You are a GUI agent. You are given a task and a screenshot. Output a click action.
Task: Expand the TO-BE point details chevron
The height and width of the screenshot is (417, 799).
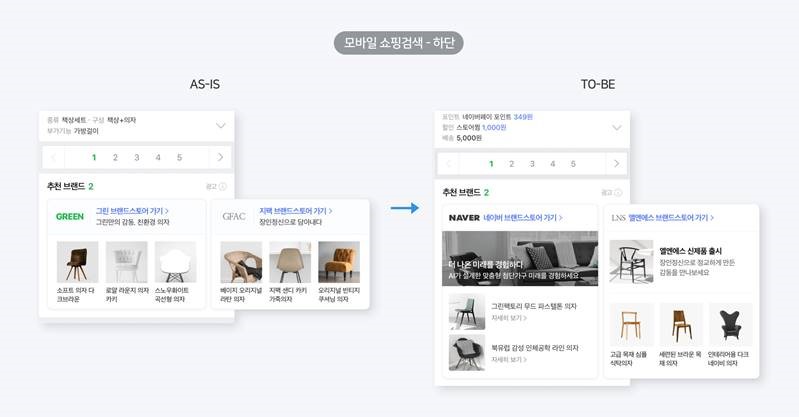(617, 127)
